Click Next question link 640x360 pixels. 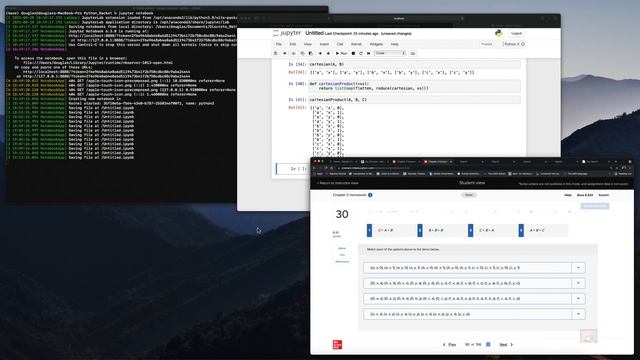point(506,344)
